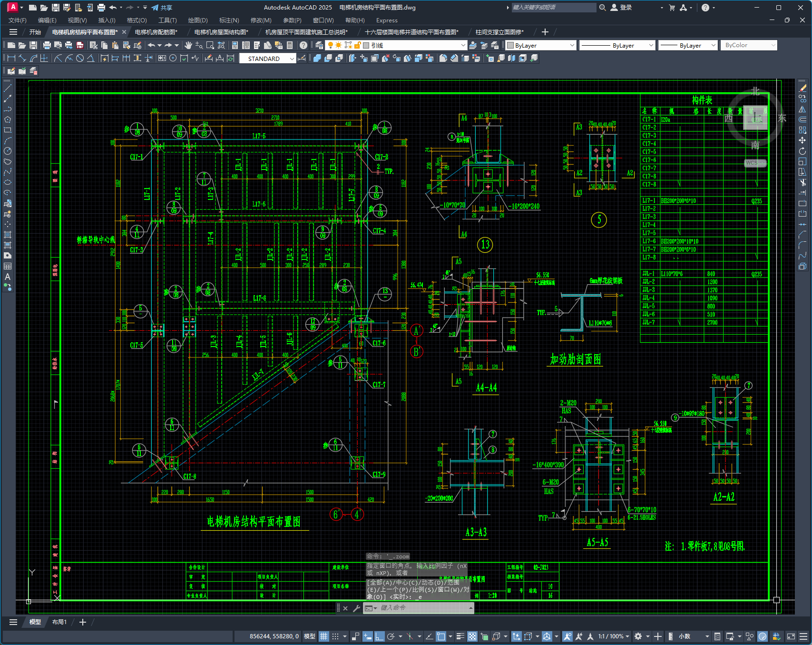Click the Plot printer icon
This screenshot has height=645, width=812.
[47, 45]
